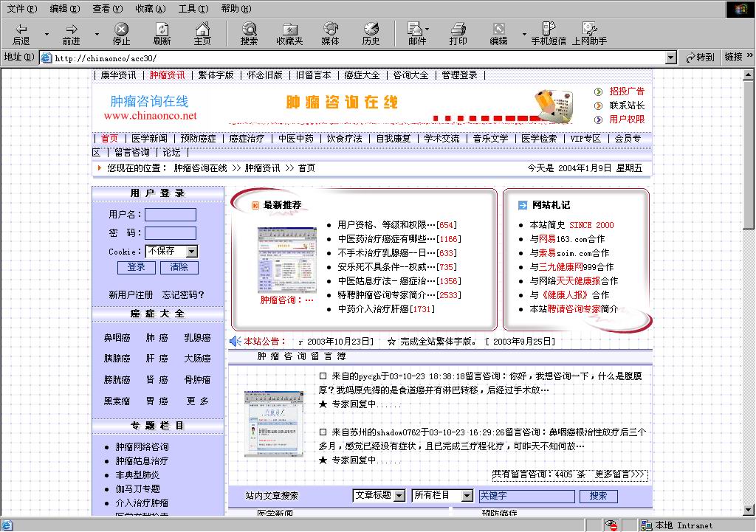Open the 管理登录 top link
This screenshot has width=756, height=532.
[459, 75]
